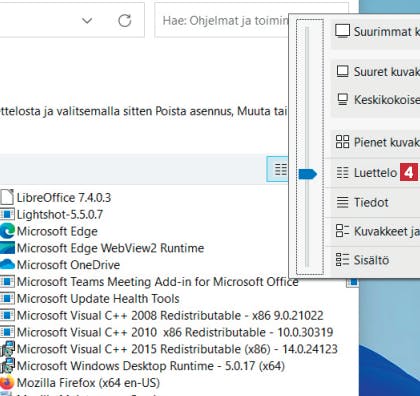Screen dimensions: 420x396
Task: Choose Pienet kuvakkeet grid icon
Action: click(342, 142)
